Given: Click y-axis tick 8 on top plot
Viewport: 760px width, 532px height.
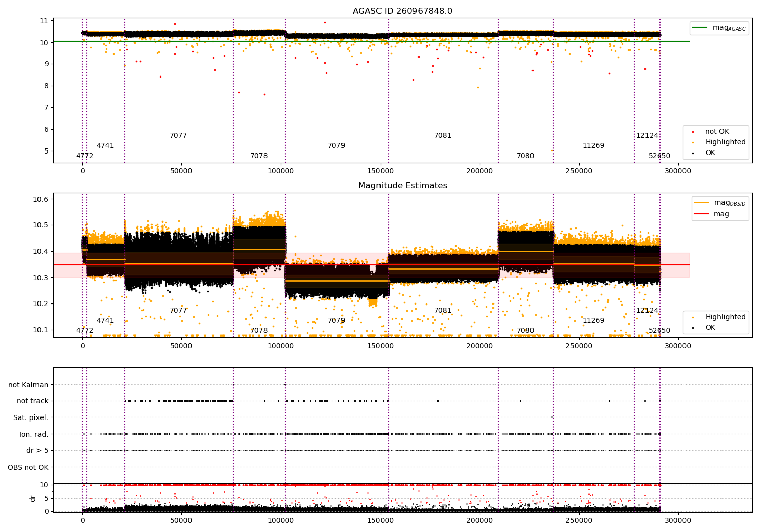Looking at the screenshot, I should click(x=46, y=86).
